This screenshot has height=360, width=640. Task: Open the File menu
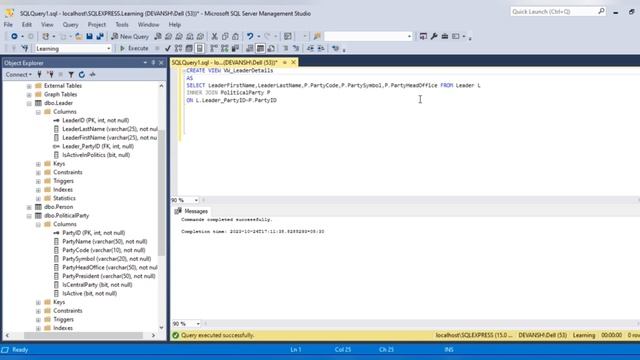pos(8,24)
